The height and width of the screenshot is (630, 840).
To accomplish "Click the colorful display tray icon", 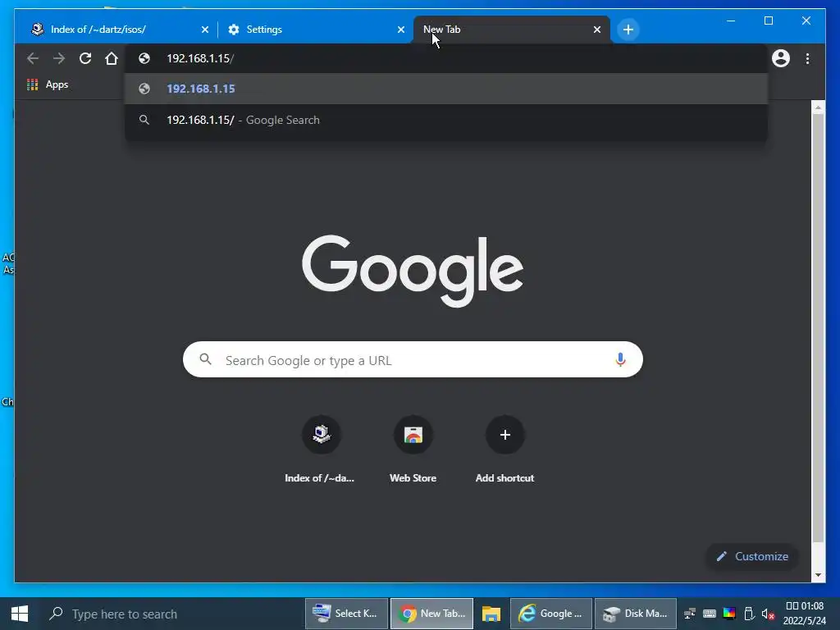I will (729, 614).
